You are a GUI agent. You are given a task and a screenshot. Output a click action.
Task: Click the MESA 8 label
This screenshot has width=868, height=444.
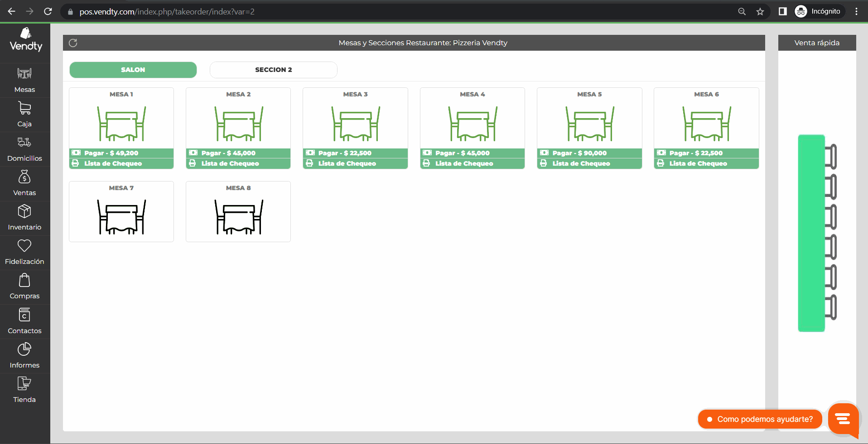pyautogui.click(x=238, y=188)
